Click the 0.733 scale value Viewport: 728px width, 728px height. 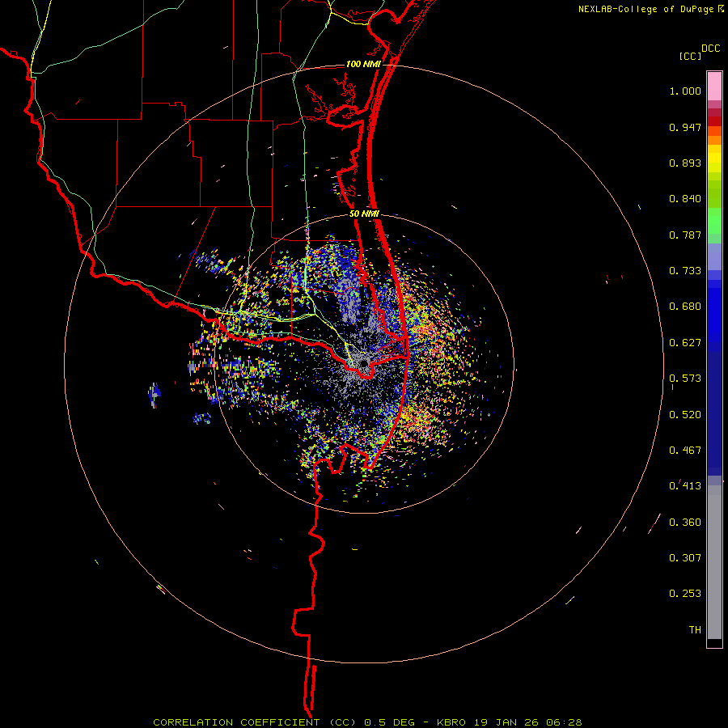coord(685,271)
